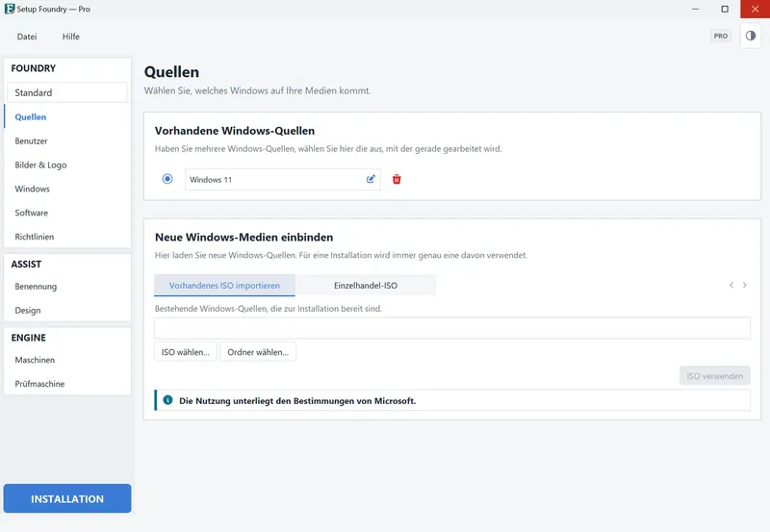Click the Setup Foundry app logo icon
770x532 pixels.
(x=10, y=9)
